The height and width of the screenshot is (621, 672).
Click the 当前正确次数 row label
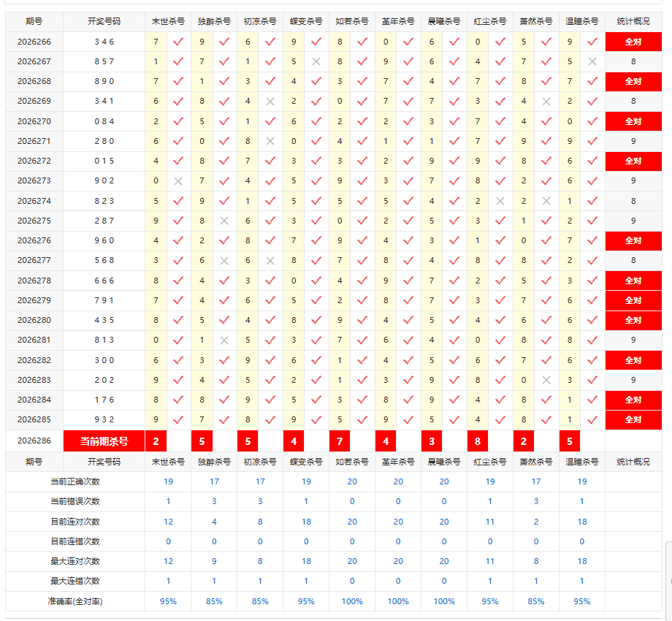coord(75,481)
